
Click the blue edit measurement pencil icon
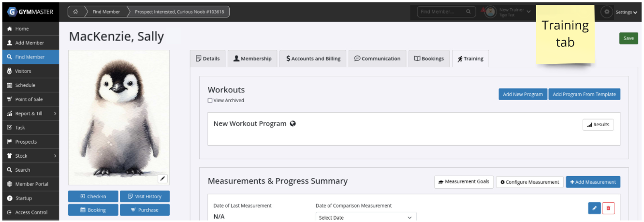[x=594, y=208]
